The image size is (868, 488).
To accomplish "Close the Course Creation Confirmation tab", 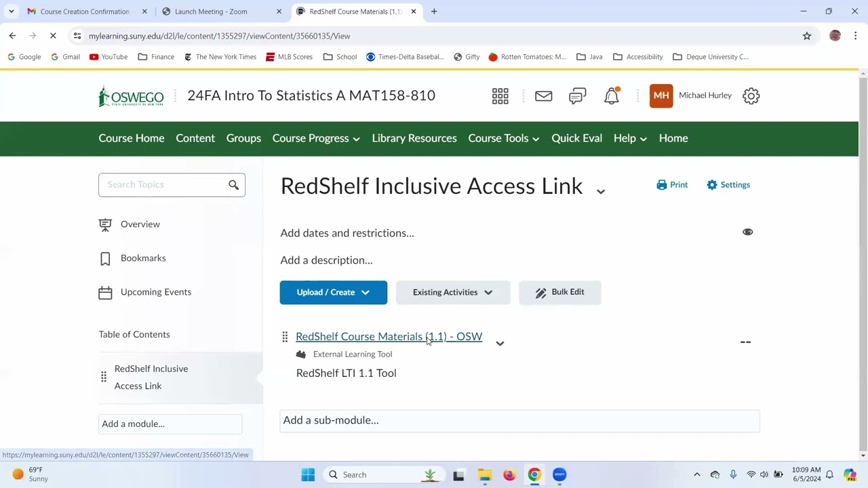I will pos(144,12).
